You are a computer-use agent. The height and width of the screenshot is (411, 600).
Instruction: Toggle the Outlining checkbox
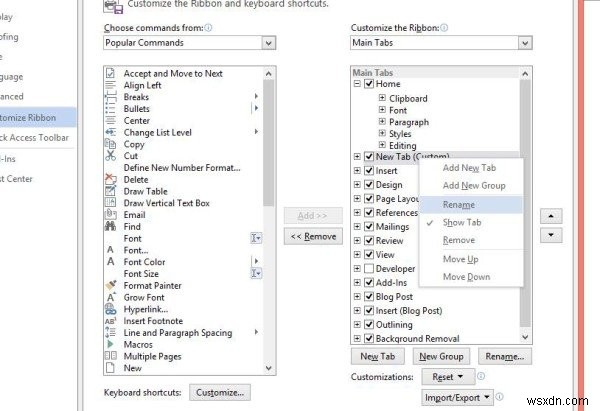point(369,325)
